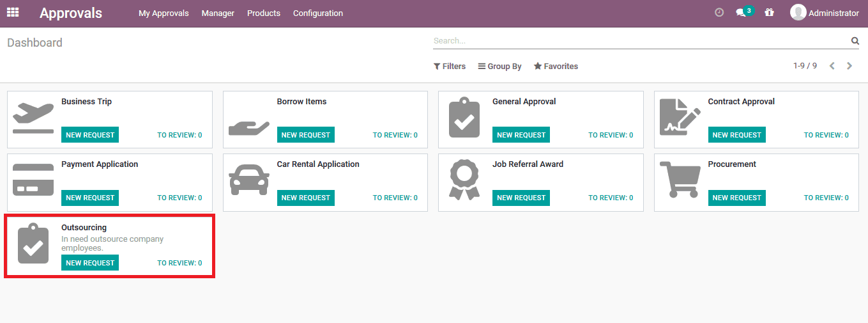
Task: Click the Car Rental Application card title
Action: tap(318, 164)
